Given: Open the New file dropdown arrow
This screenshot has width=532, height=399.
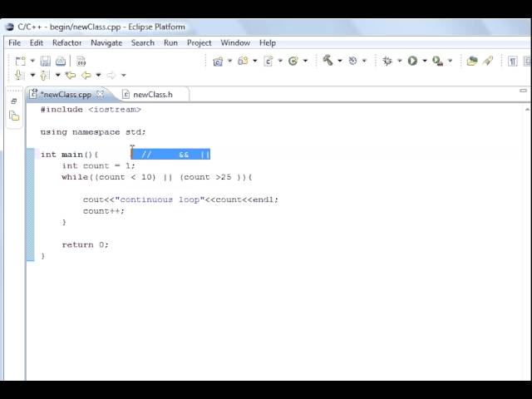Looking at the screenshot, I should click(x=32, y=61).
